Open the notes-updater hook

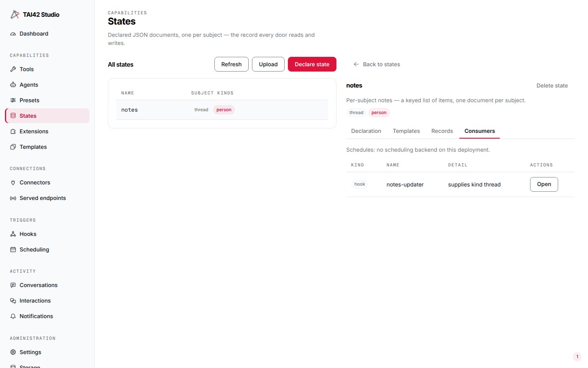pos(544,184)
